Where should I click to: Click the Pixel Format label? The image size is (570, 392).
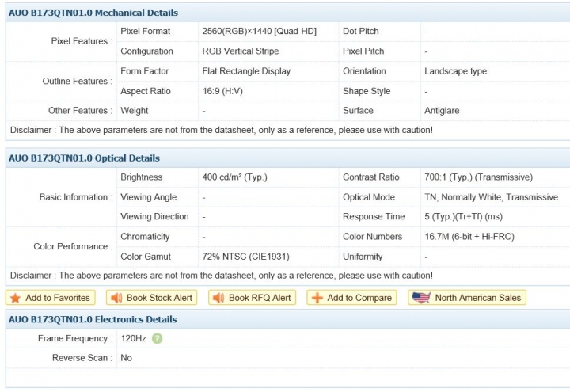[145, 31]
